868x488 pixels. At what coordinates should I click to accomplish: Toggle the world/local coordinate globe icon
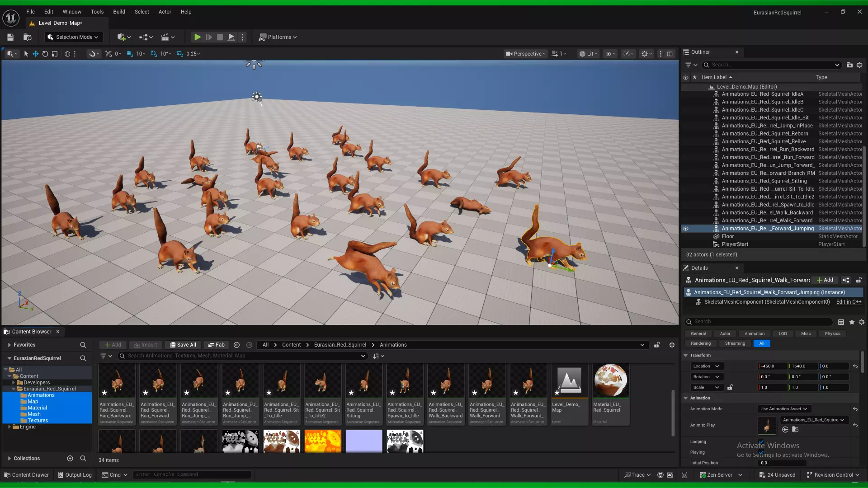pyautogui.click(x=67, y=54)
